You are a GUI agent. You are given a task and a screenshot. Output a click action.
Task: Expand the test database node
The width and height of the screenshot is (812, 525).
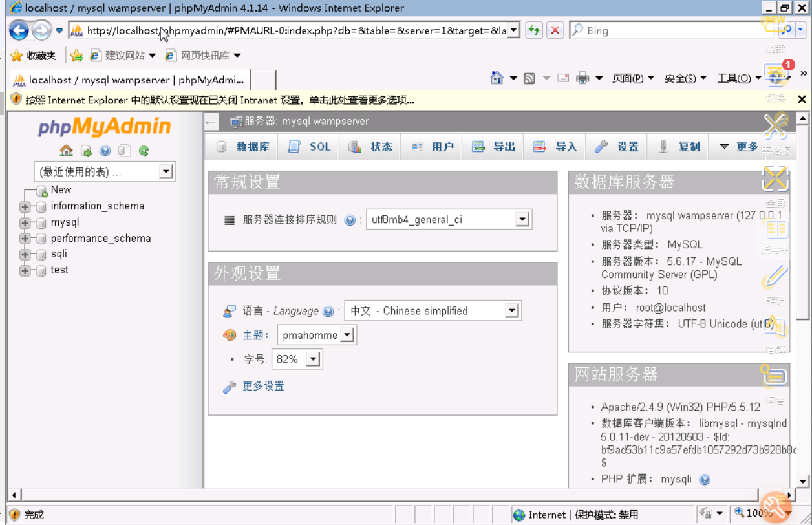point(25,271)
